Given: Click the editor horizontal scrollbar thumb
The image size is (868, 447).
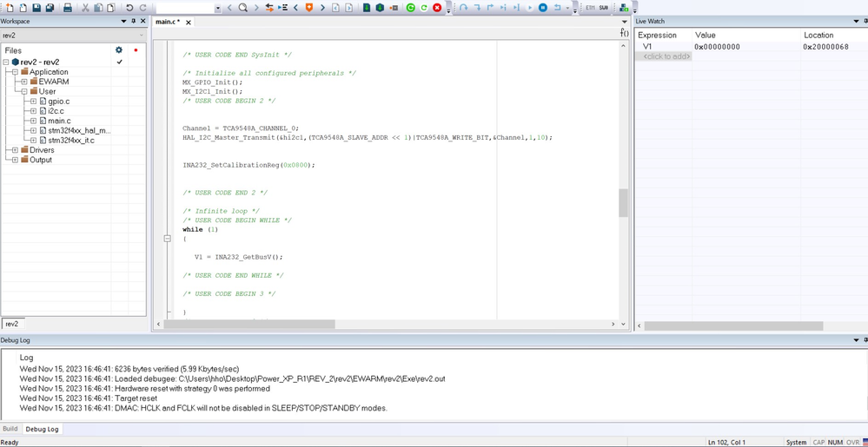Looking at the screenshot, I should point(249,325).
